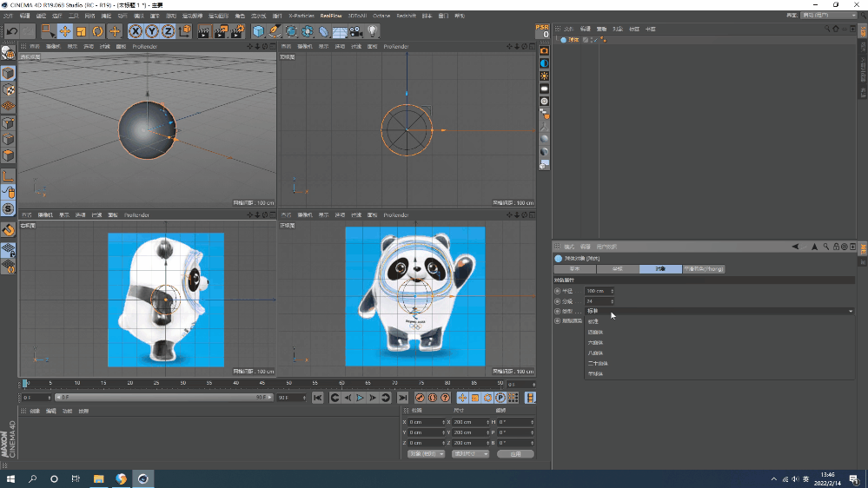Select the Live Selection tool

point(48,31)
